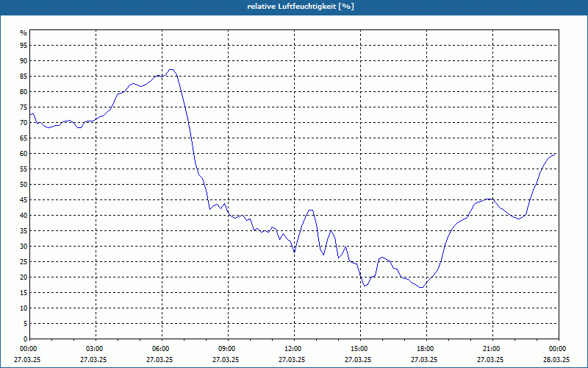Click the 21:00 time label
Viewport: 588px width, 368px height.
tap(492, 349)
